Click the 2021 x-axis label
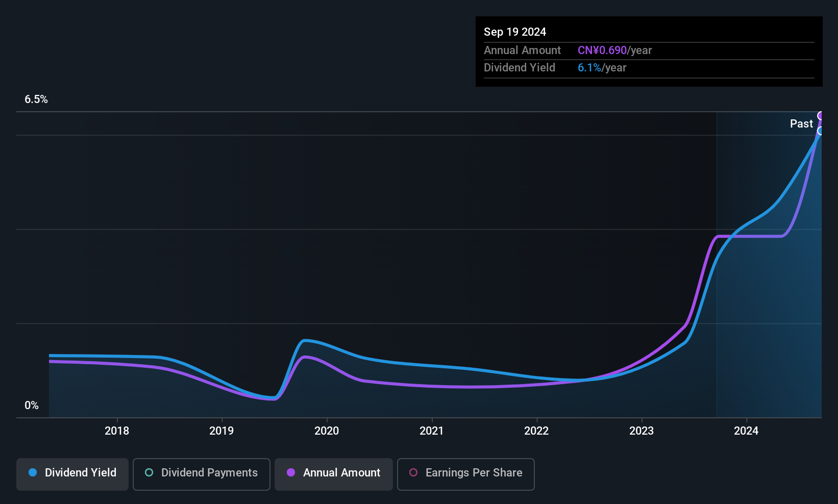The image size is (838, 504). point(432,431)
